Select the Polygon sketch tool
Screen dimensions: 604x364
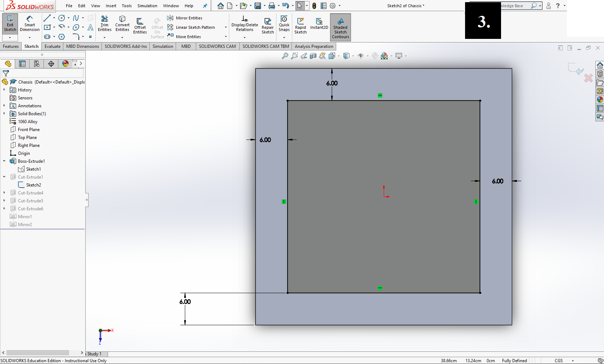coord(62,36)
